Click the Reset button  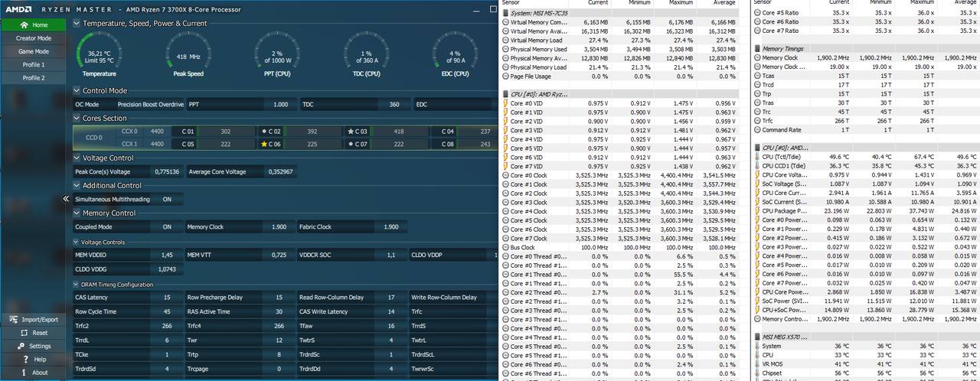(x=34, y=333)
